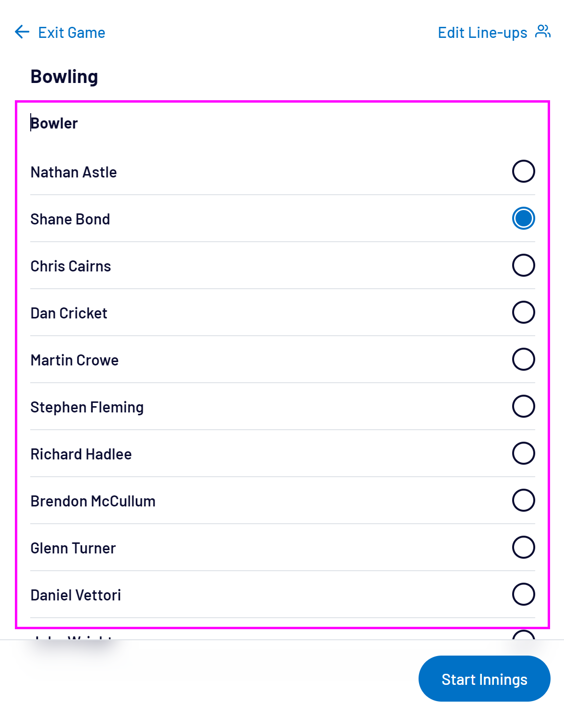
Task: Click the Bowling section title
Action: 64,77
